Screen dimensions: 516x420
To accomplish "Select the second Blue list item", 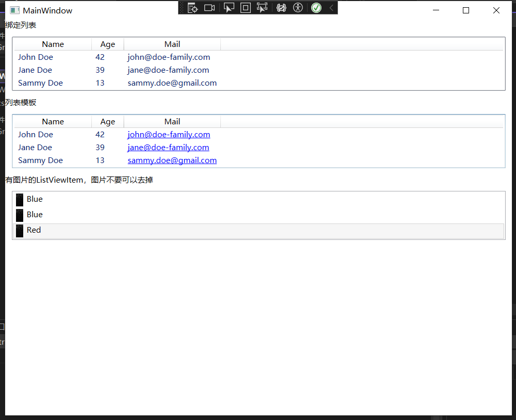I will pos(259,215).
